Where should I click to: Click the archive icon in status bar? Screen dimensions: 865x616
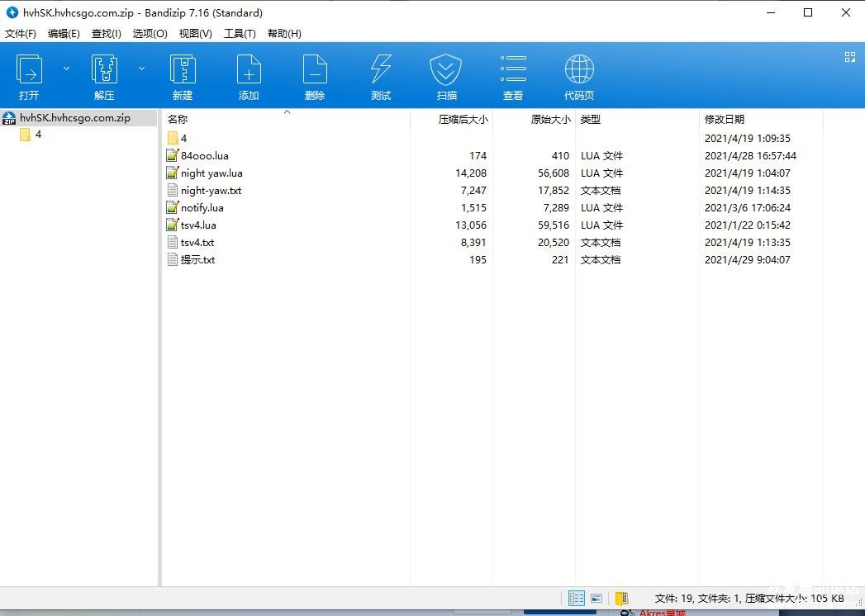622,599
